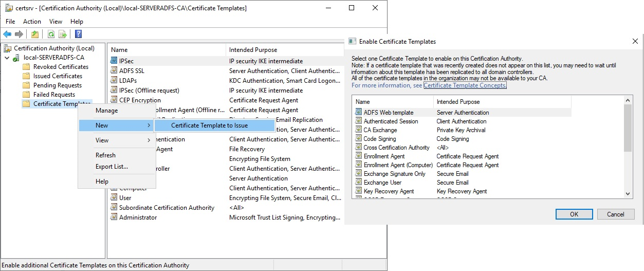Viewport: 644px width, 271px height.
Task: Open the Certificate Template Concepts link
Action: tap(465, 85)
